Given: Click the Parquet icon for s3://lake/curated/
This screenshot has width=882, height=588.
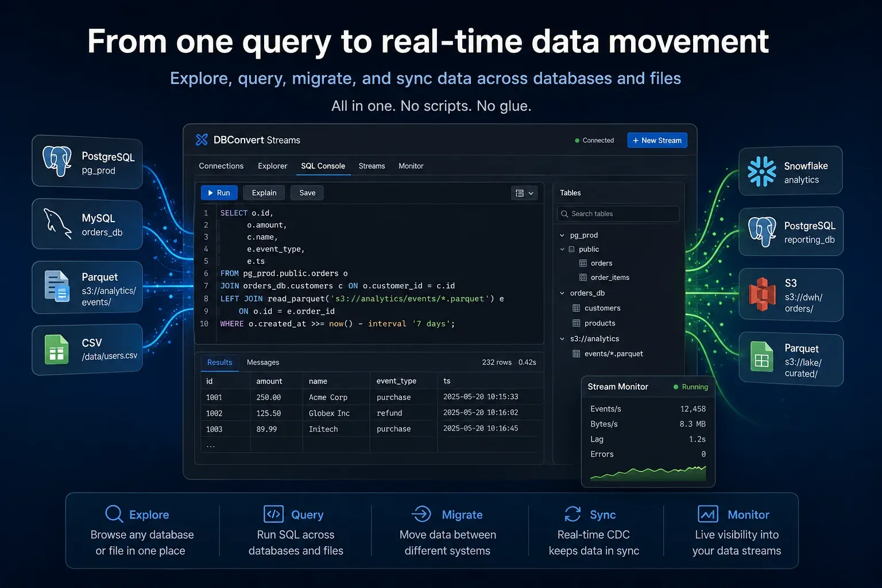Looking at the screenshot, I should tap(762, 357).
